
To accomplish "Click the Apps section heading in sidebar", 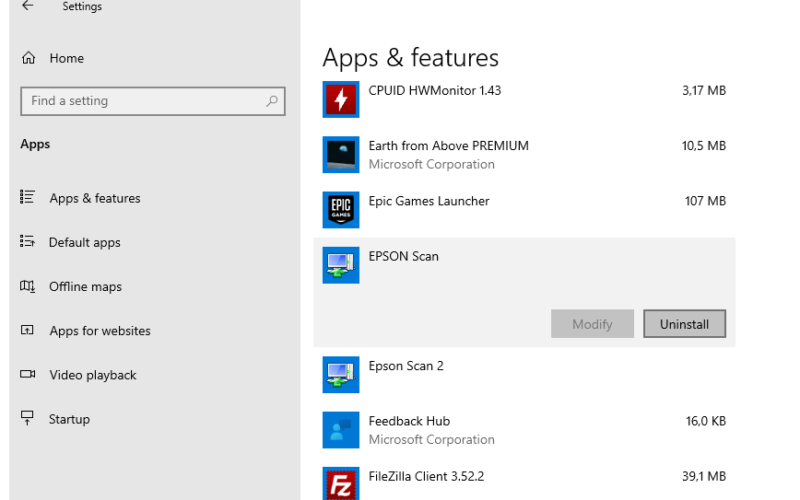I will coord(35,144).
